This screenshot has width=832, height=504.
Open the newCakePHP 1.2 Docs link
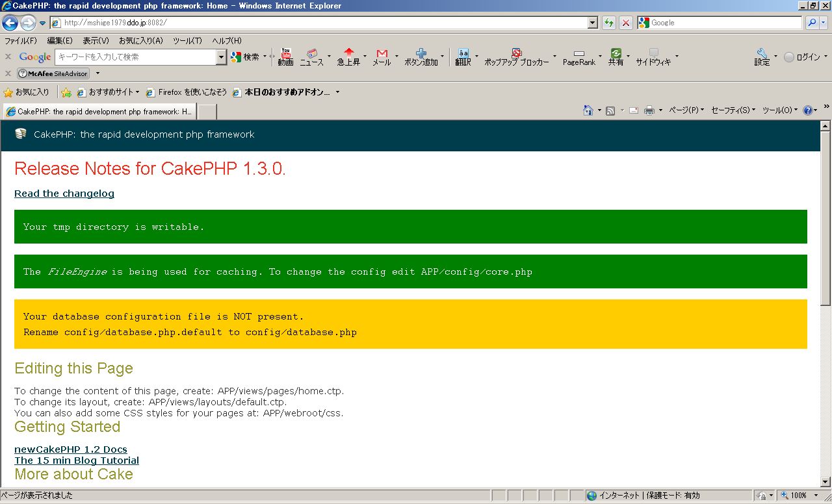click(x=71, y=449)
